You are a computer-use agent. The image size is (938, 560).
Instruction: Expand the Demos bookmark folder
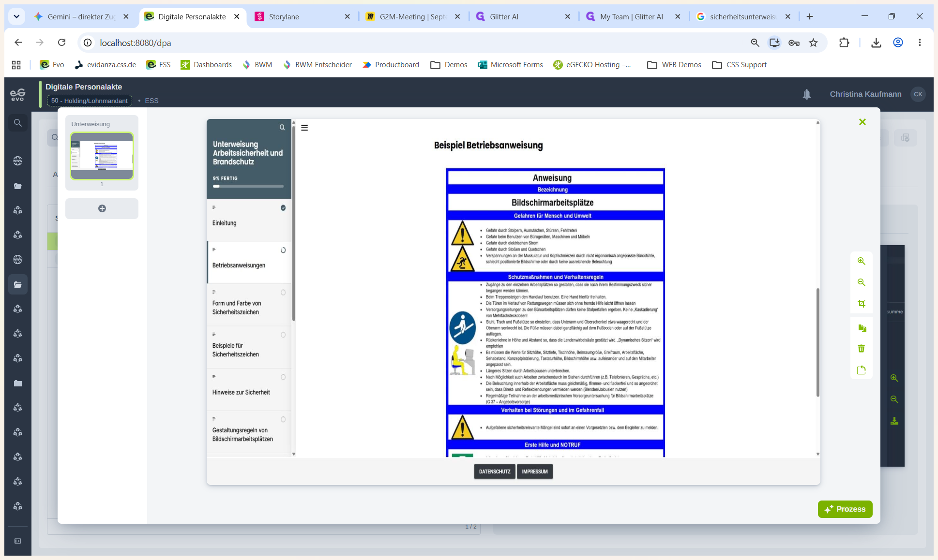[x=449, y=65]
